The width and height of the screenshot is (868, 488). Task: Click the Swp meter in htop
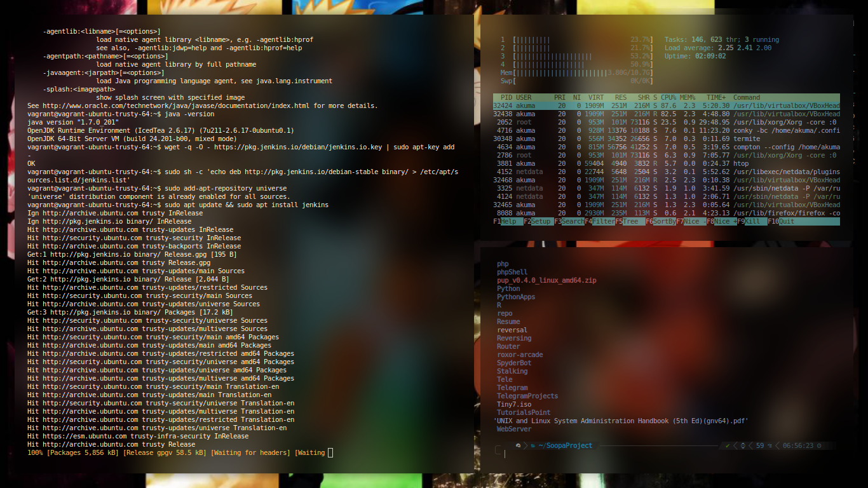577,81
